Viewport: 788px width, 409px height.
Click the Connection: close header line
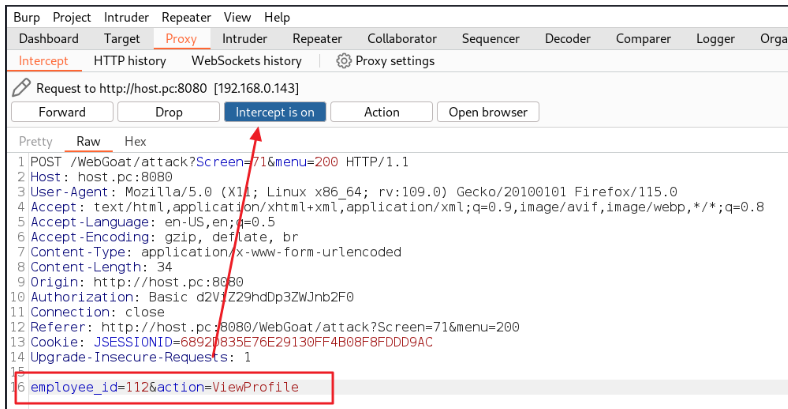click(97, 312)
